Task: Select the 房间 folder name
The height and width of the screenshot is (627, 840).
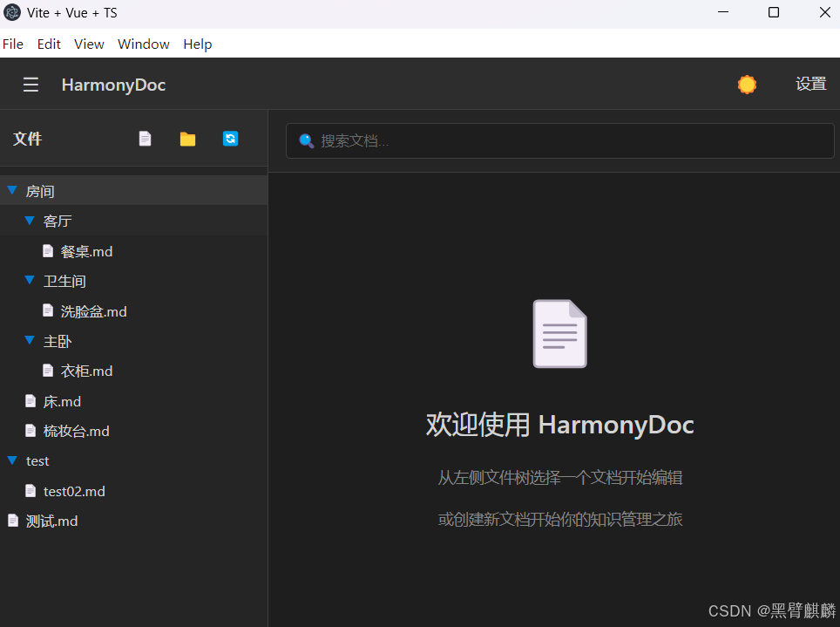Action: 40,192
